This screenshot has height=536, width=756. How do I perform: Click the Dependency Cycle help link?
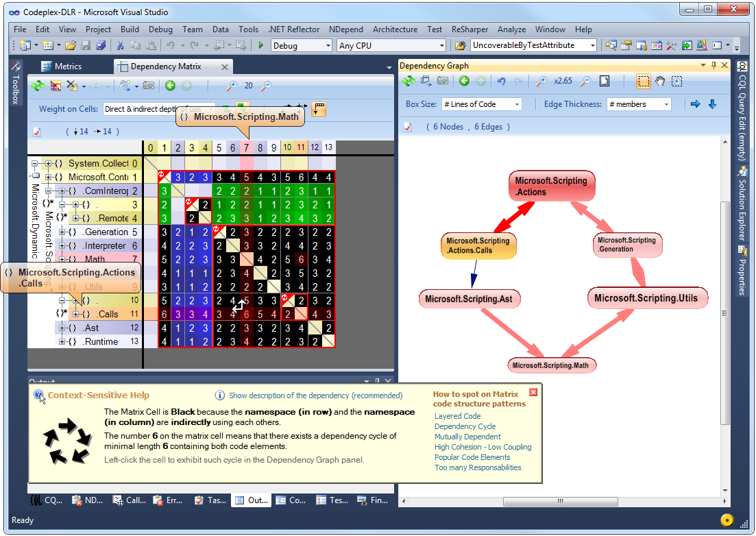pyautogui.click(x=465, y=426)
